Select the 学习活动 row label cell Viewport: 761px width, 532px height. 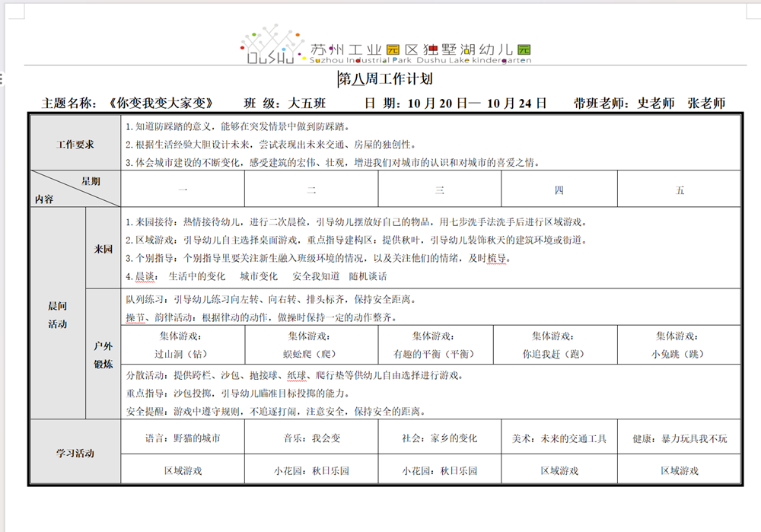[x=75, y=453]
